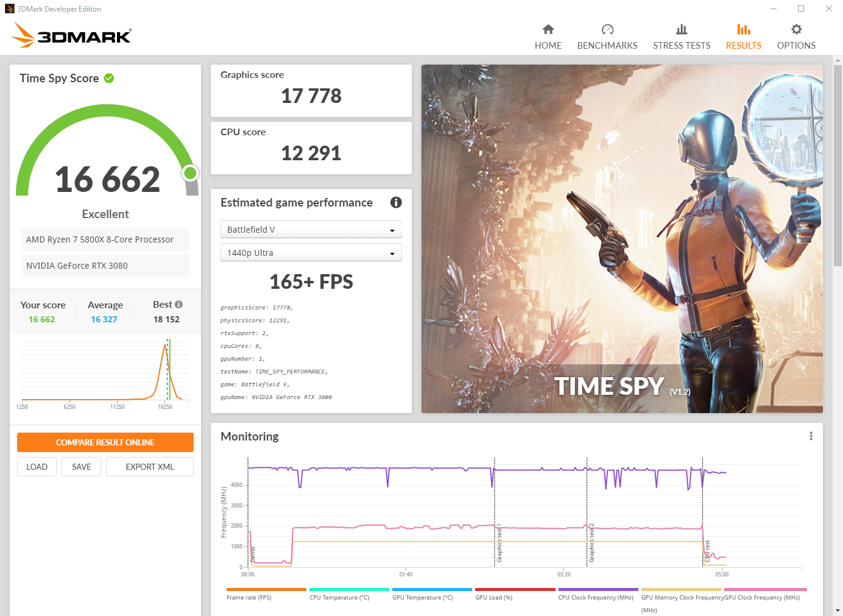
Task: Click the EXPORT XML button
Action: 150,467
